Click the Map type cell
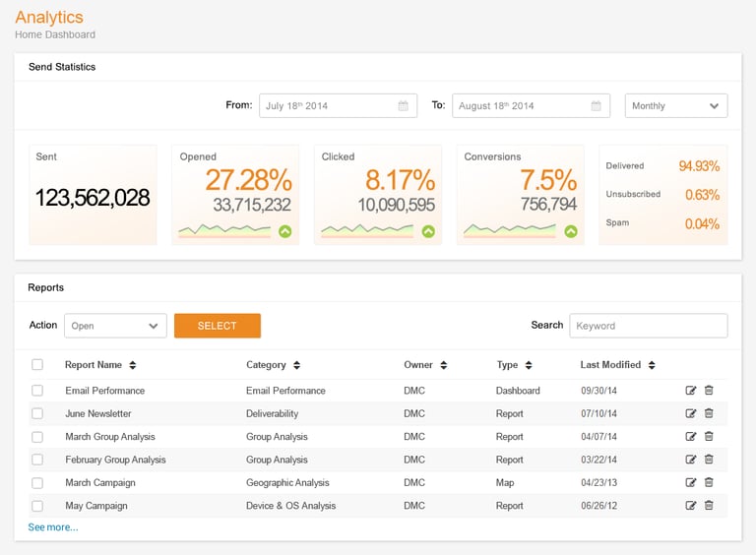The width and height of the screenshot is (756, 555). (505, 483)
